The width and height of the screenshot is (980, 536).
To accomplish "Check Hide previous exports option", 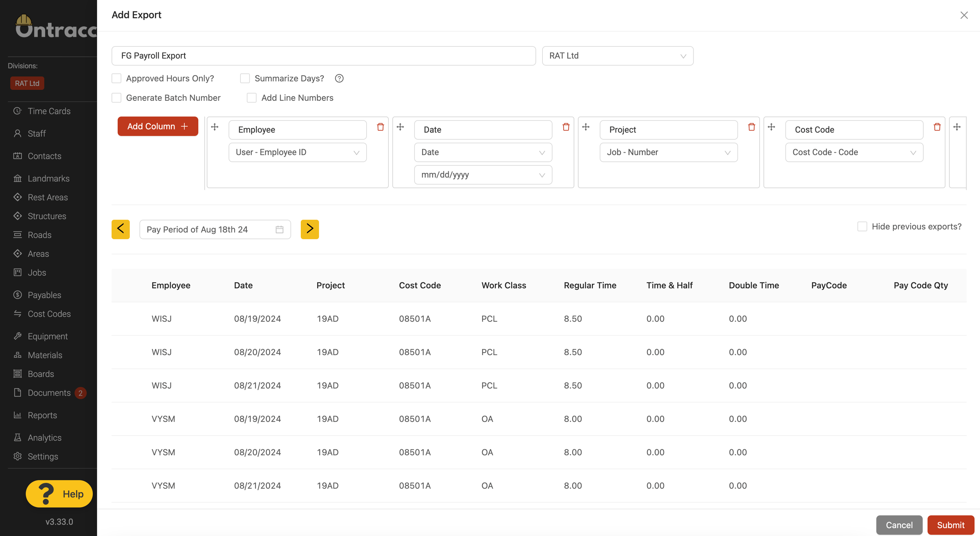I will tap(862, 226).
